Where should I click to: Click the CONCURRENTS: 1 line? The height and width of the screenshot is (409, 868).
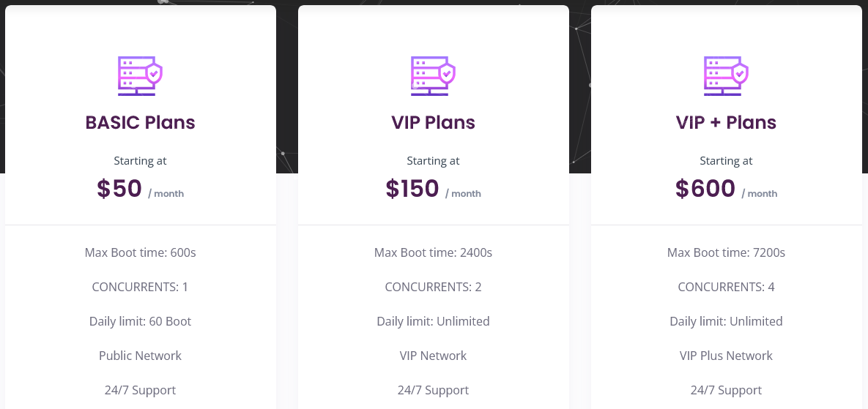click(x=140, y=287)
